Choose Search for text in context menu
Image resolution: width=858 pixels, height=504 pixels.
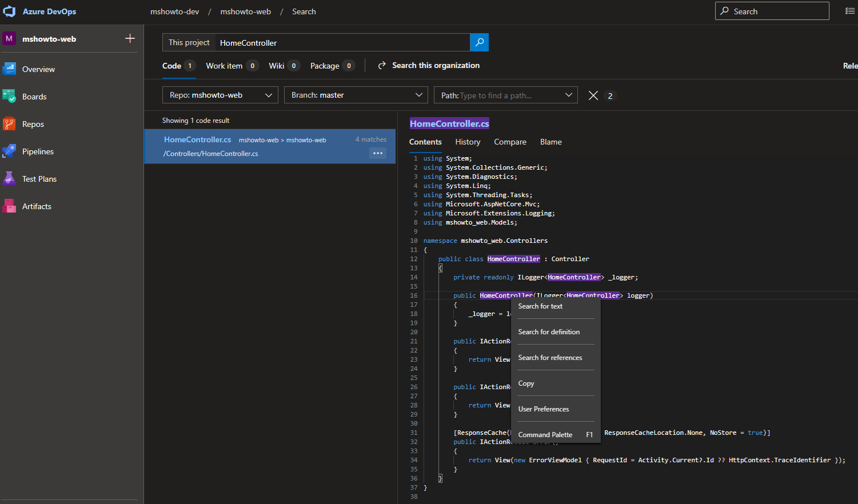pyautogui.click(x=556, y=306)
